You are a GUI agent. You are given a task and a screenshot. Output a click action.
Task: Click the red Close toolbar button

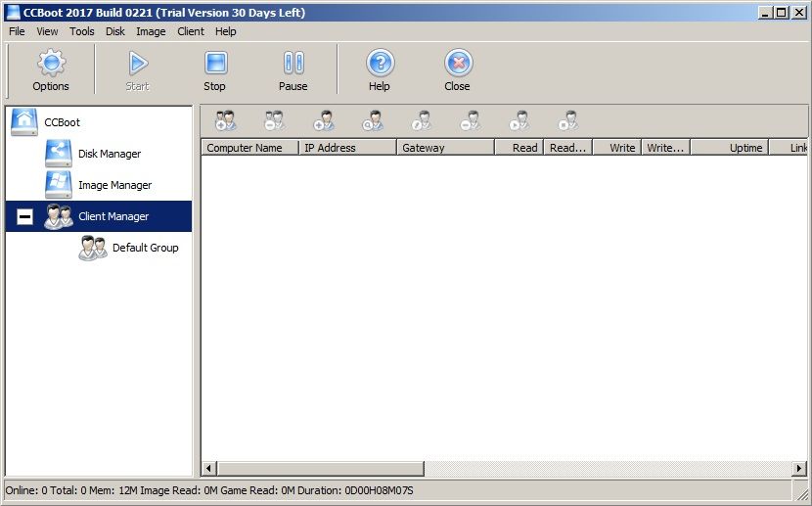tap(458, 70)
